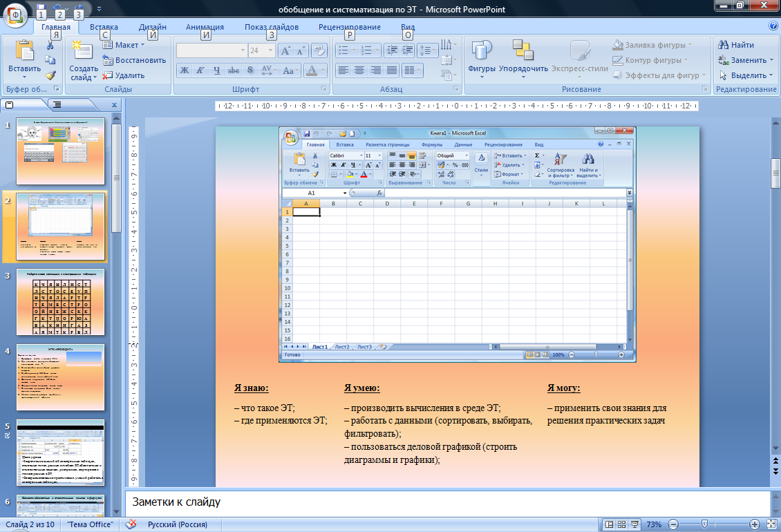This screenshot has height=532, width=781.
Task: Zoom out with the minus button in PowerPoint status bar
Action: [x=673, y=524]
